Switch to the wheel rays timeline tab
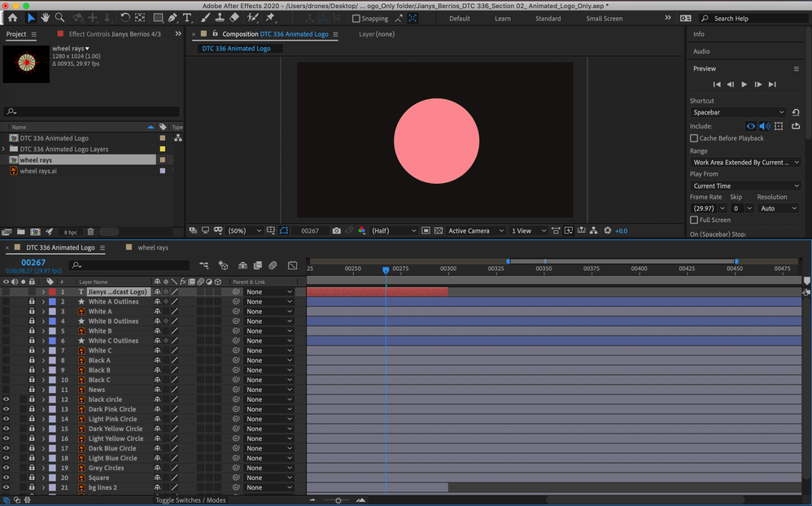The height and width of the screenshot is (506, 812). (153, 247)
